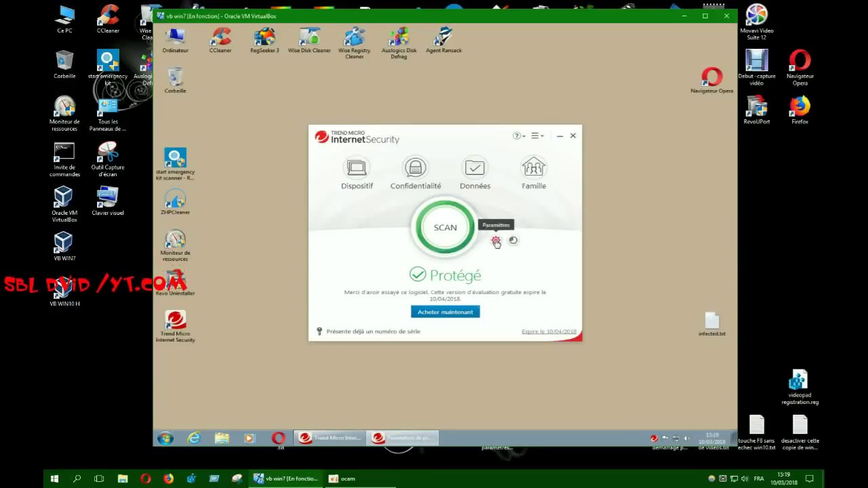Open Windows 10 Start button
Viewport: 868px width, 488px height.
coord(54,479)
